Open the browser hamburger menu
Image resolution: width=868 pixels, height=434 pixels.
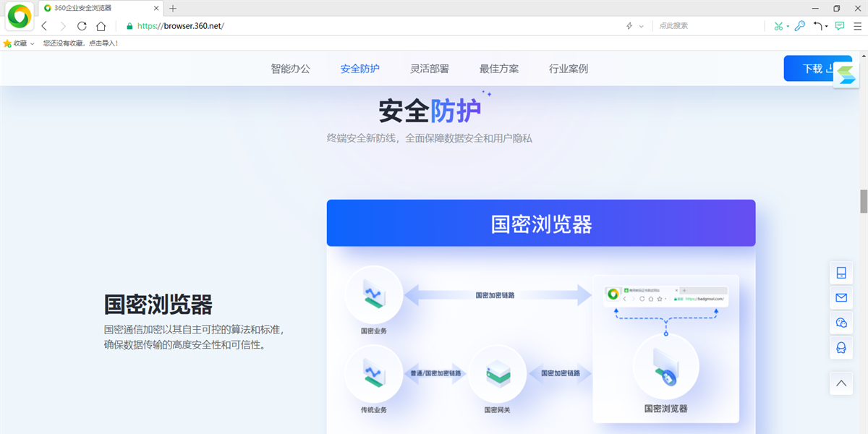pos(858,25)
